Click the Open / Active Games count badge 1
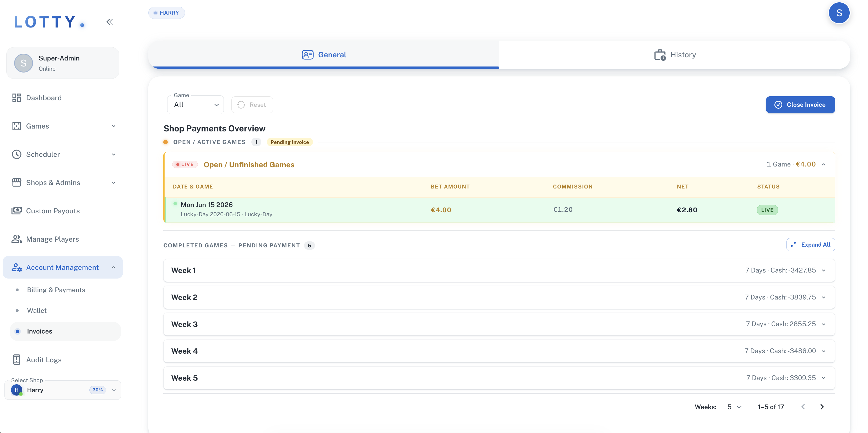Viewport: 868px width, 433px height. pos(256,142)
